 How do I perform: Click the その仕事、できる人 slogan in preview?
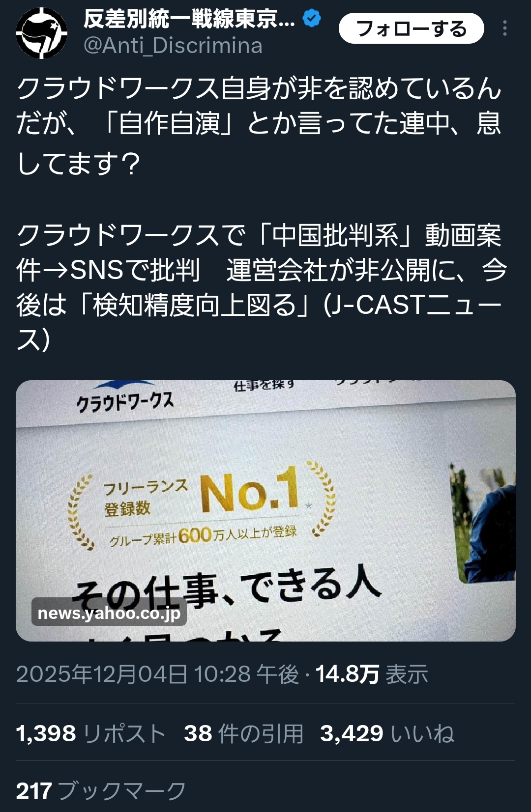tap(227, 588)
